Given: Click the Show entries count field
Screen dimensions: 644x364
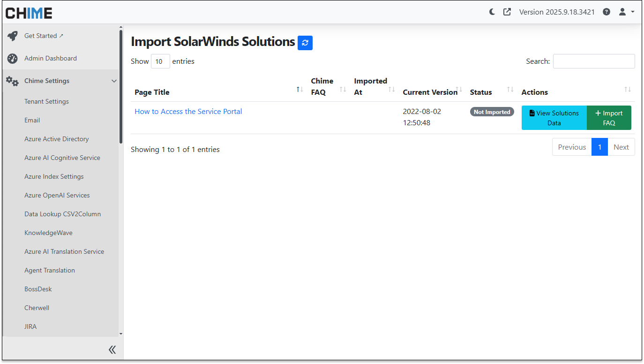Looking at the screenshot, I should [x=160, y=61].
